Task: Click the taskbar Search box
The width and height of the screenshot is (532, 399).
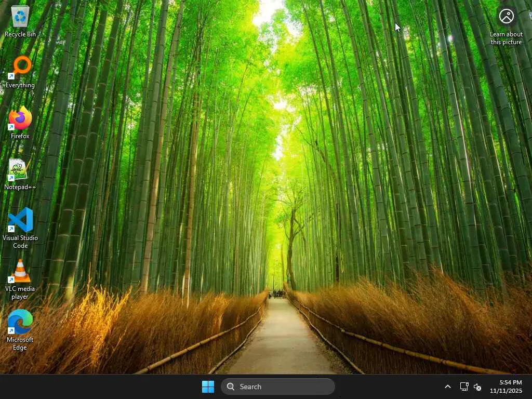Action: [x=278, y=387]
